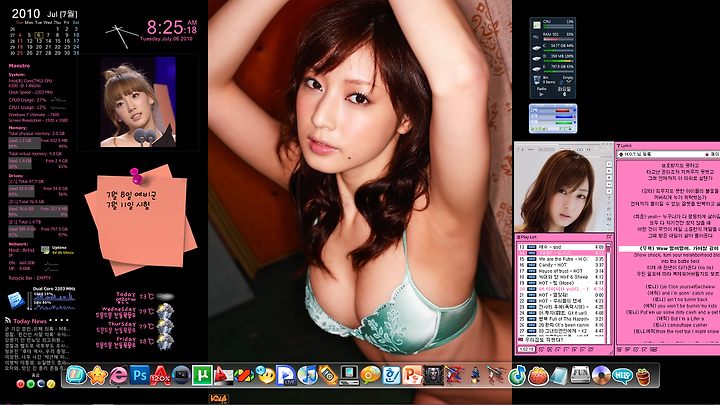Open AutoCAD red A dock icon
720x405 pixels.
tap(223, 376)
